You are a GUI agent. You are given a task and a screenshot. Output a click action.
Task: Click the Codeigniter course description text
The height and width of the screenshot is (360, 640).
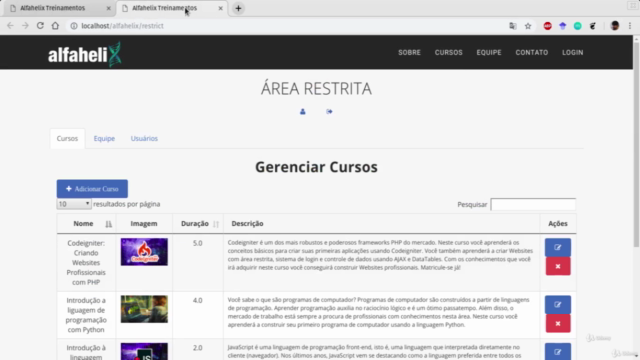coord(380,255)
